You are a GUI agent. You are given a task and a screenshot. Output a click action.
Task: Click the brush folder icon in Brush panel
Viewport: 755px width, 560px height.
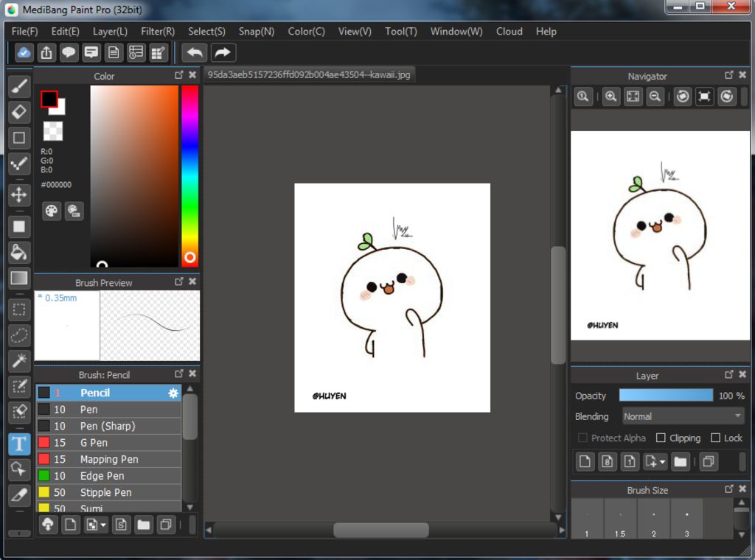click(144, 525)
